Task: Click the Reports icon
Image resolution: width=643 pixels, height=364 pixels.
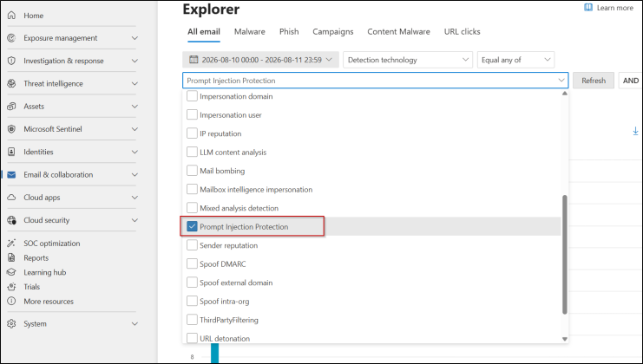Action: tap(11, 258)
